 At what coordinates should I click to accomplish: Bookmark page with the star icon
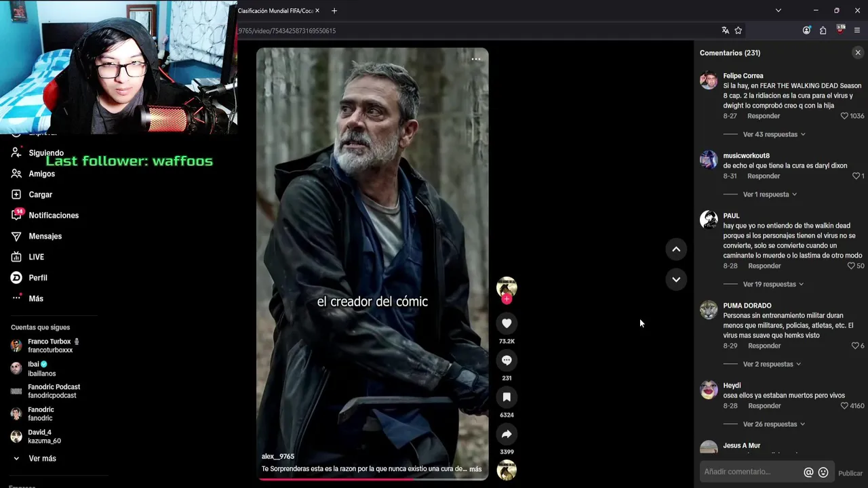click(738, 30)
